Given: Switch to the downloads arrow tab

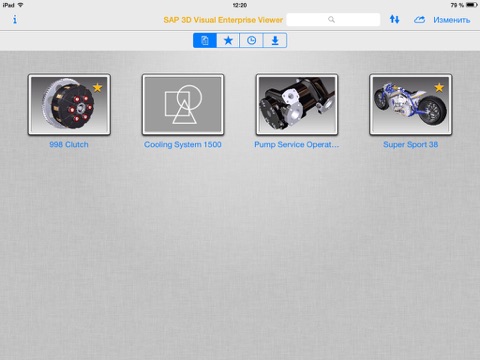Looking at the screenshot, I should [275, 40].
